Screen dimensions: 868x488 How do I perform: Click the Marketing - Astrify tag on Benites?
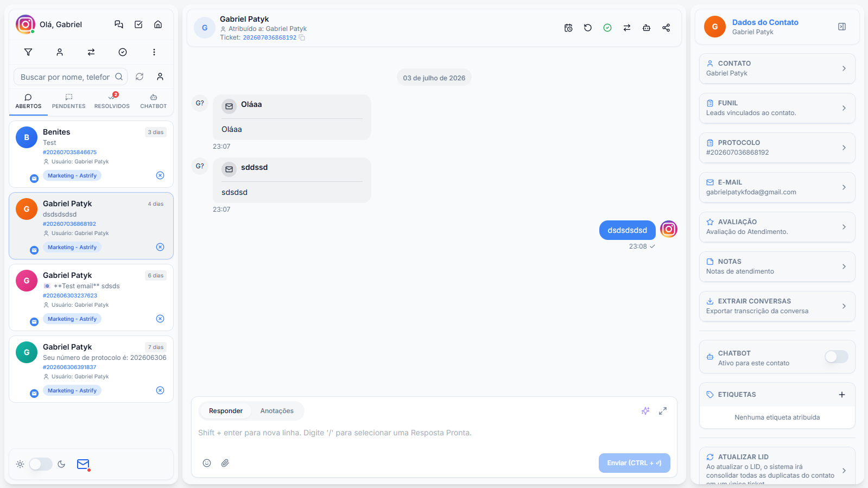point(72,175)
